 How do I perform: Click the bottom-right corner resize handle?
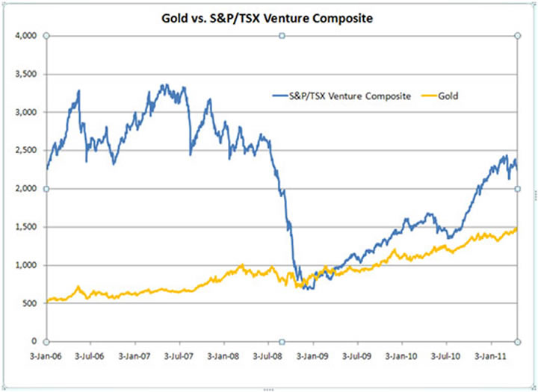[x=517, y=341]
